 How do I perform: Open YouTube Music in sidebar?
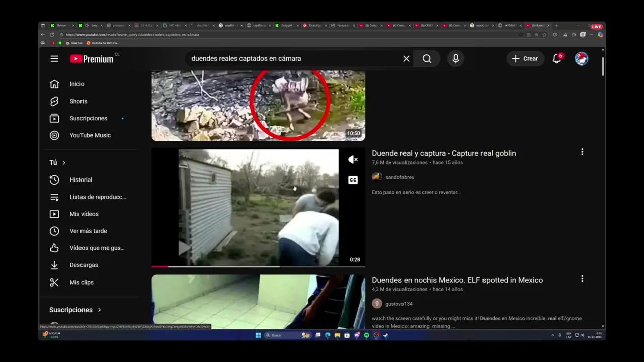[x=91, y=135]
